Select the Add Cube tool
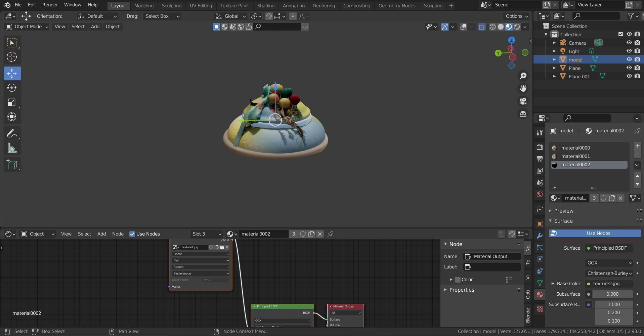 (x=12, y=165)
